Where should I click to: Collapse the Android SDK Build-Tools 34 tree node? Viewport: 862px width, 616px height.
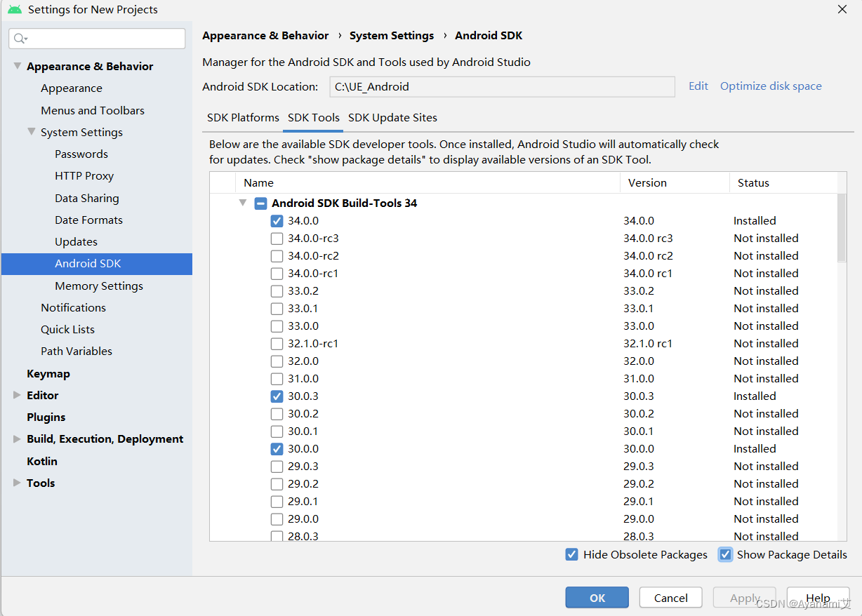tap(243, 203)
